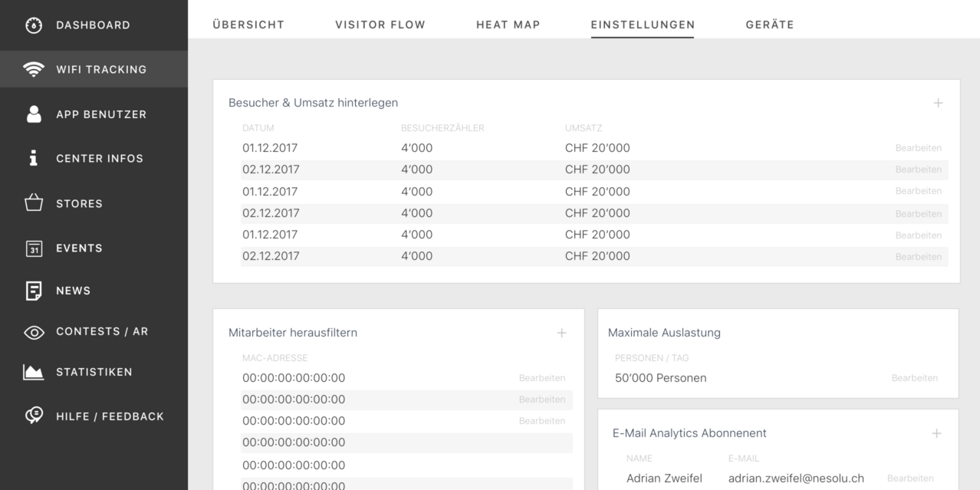Open the Geräte tab

[x=770, y=25]
